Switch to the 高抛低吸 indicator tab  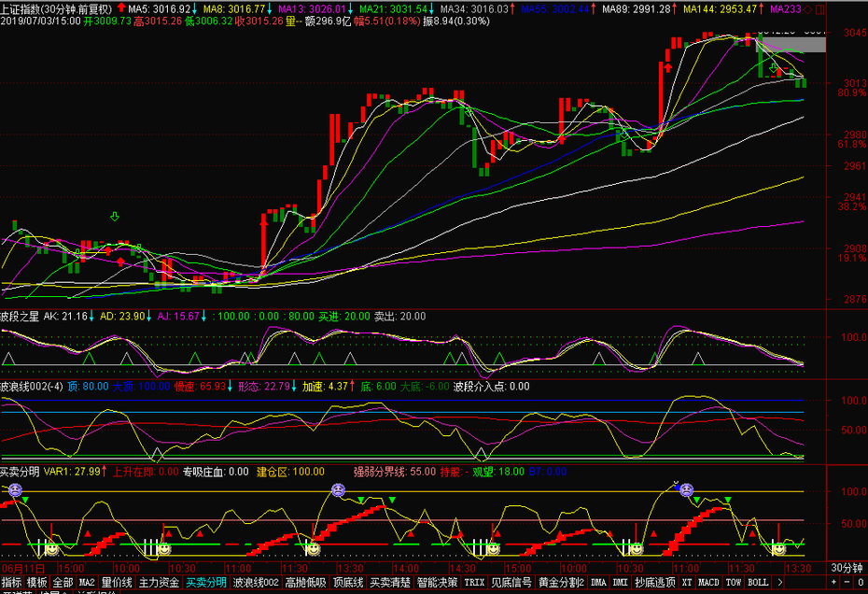(x=305, y=583)
